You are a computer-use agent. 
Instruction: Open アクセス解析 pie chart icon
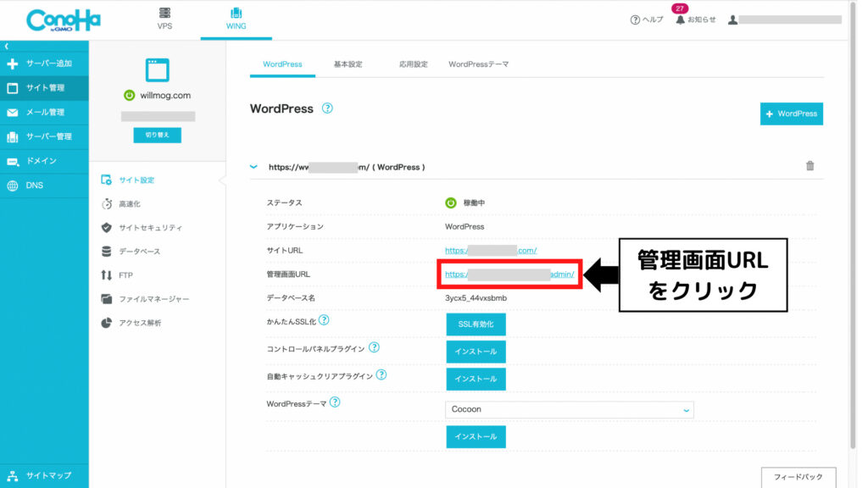click(x=106, y=323)
